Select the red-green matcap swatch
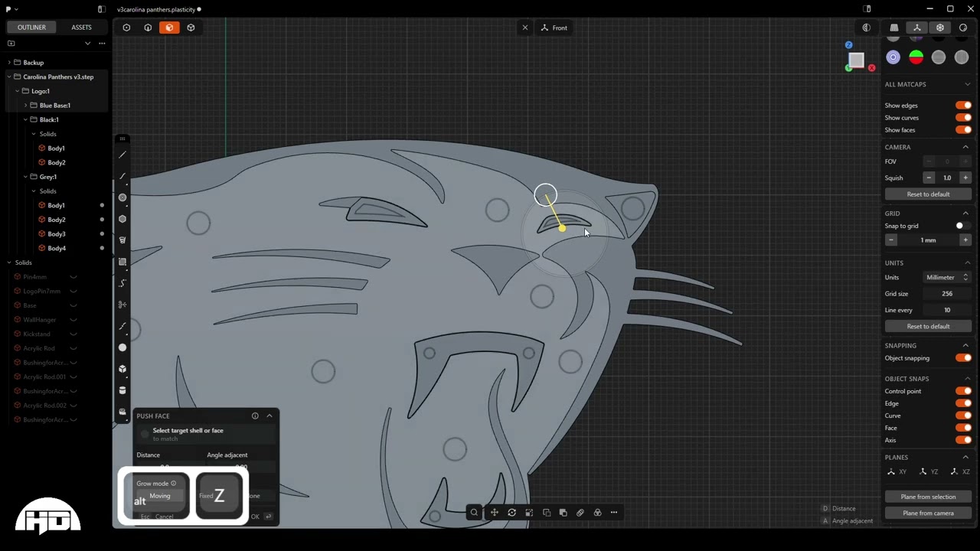 (916, 57)
